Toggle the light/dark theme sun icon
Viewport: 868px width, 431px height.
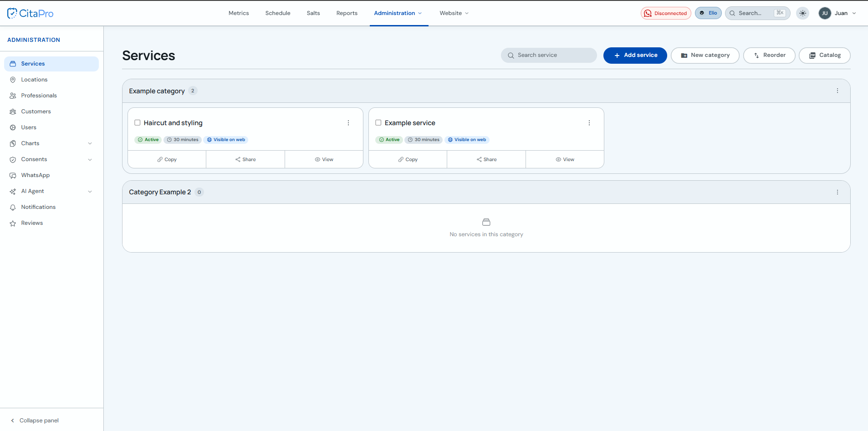[x=803, y=13]
